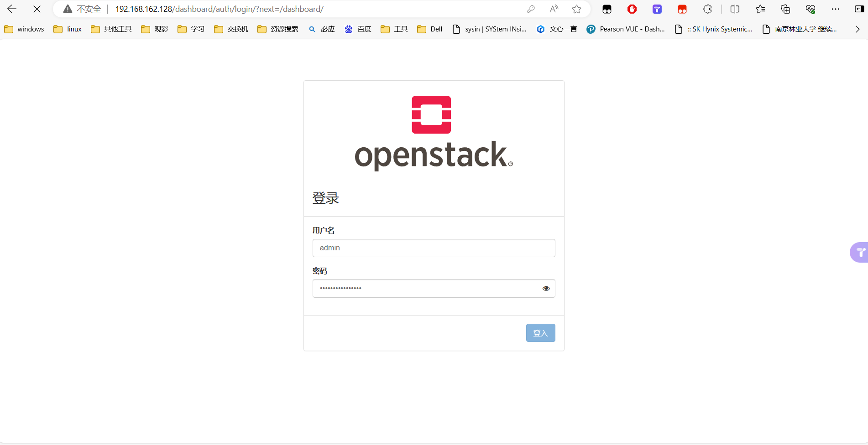Viewport: 868px width, 445px height.
Task: Open the Pearson VUE Dash bookmark
Action: [x=626, y=29]
